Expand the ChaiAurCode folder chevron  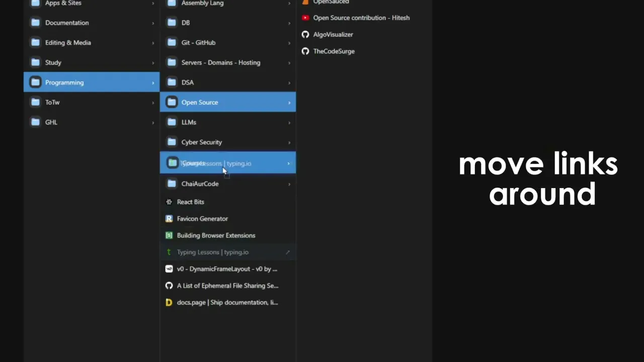pos(289,184)
